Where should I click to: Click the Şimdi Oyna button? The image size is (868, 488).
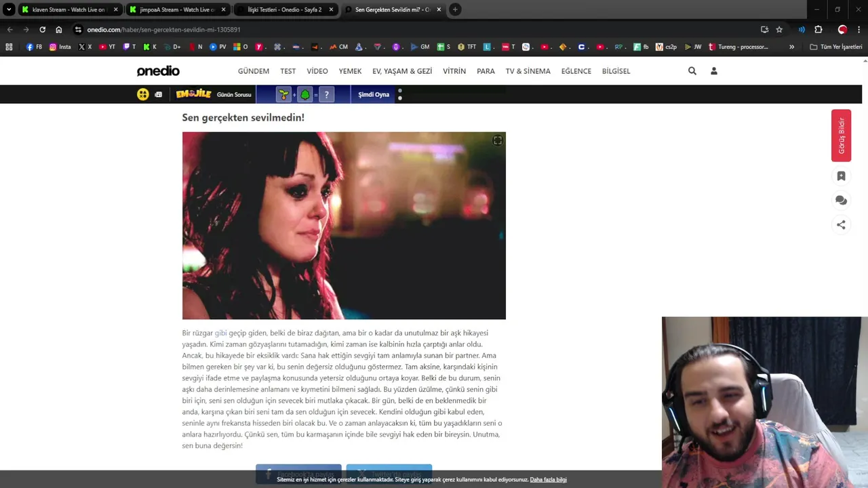click(374, 94)
